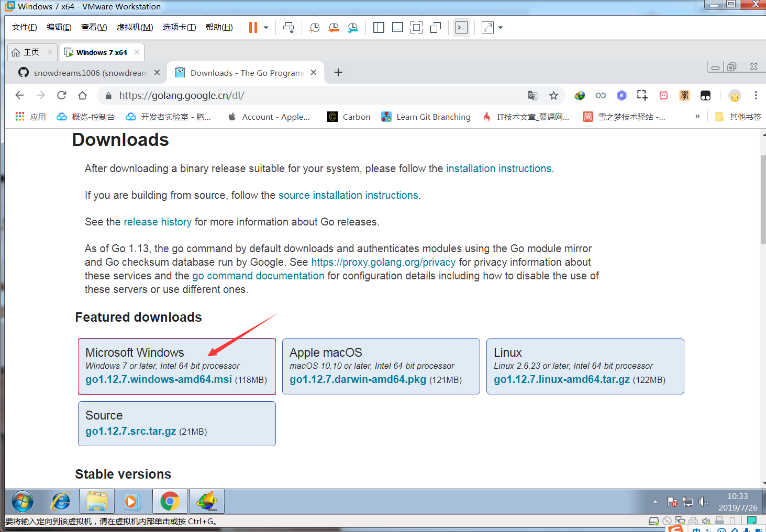The image size is (766, 532).
Task: Expand the pause button dropdown arrow
Action: pos(265,27)
